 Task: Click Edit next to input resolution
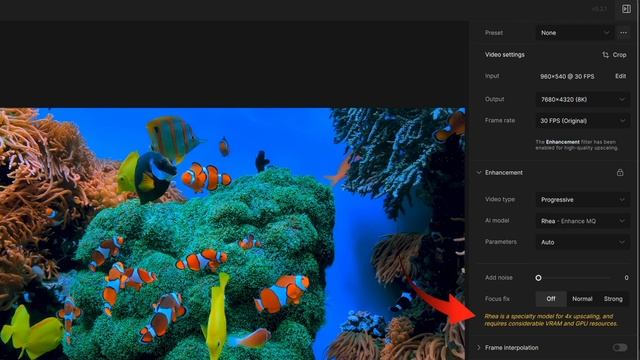coord(620,76)
